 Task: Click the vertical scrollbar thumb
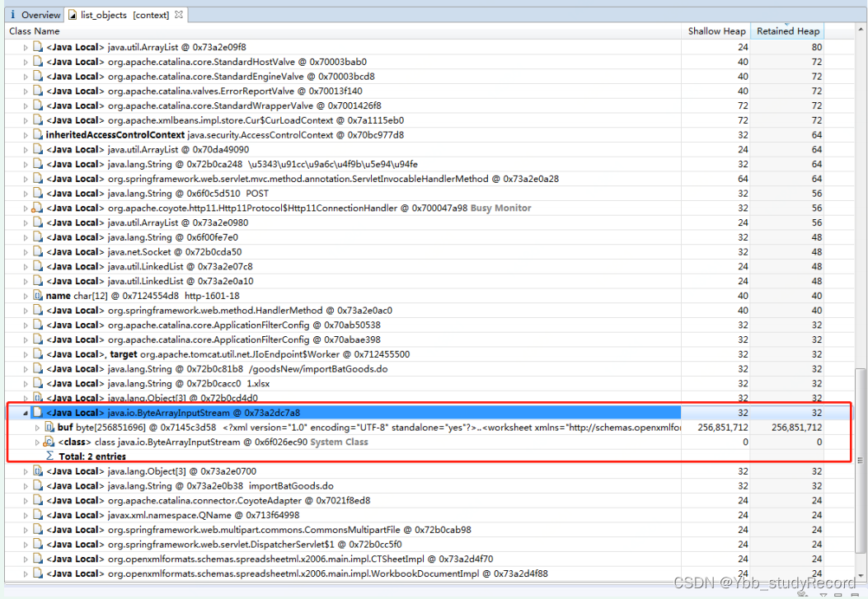(861, 462)
